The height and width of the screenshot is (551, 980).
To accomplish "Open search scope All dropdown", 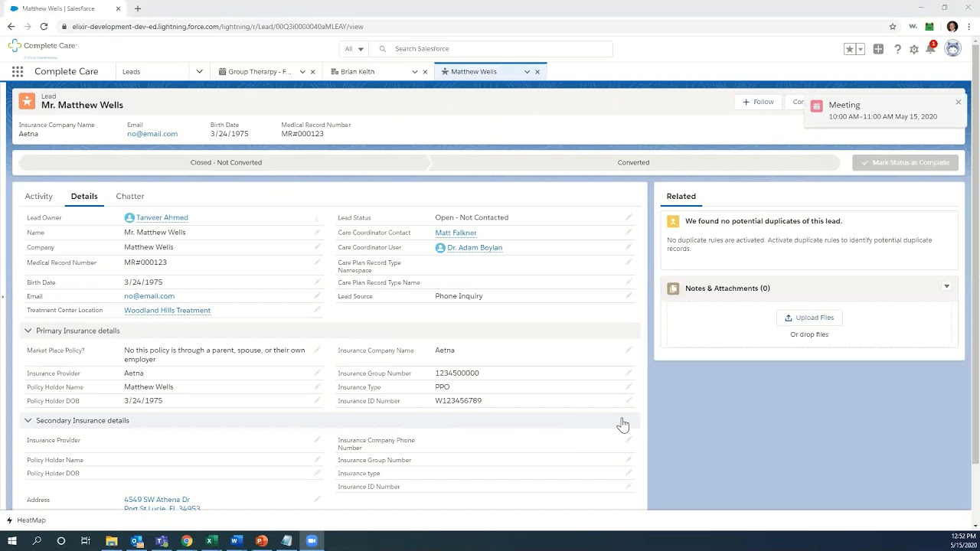I will point(354,49).
